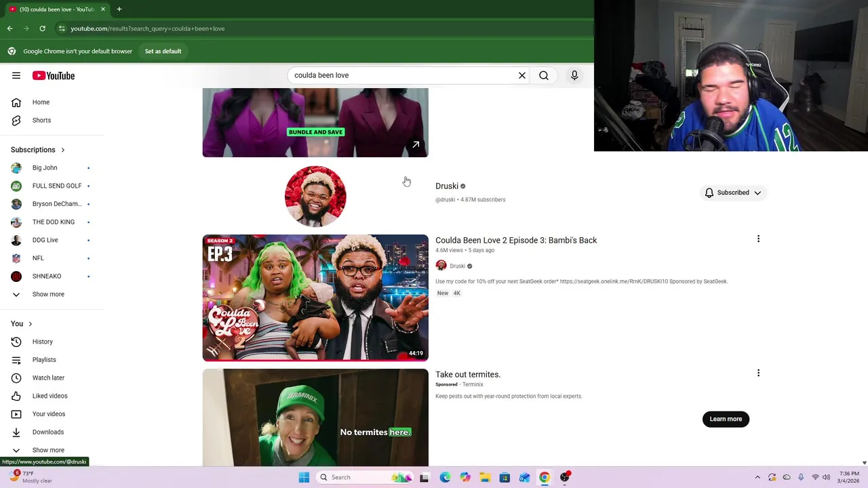The height and width of the screenshot is (488, 868).
Task: Start voice search with the microphone
Action: click(x=574, y=75)
